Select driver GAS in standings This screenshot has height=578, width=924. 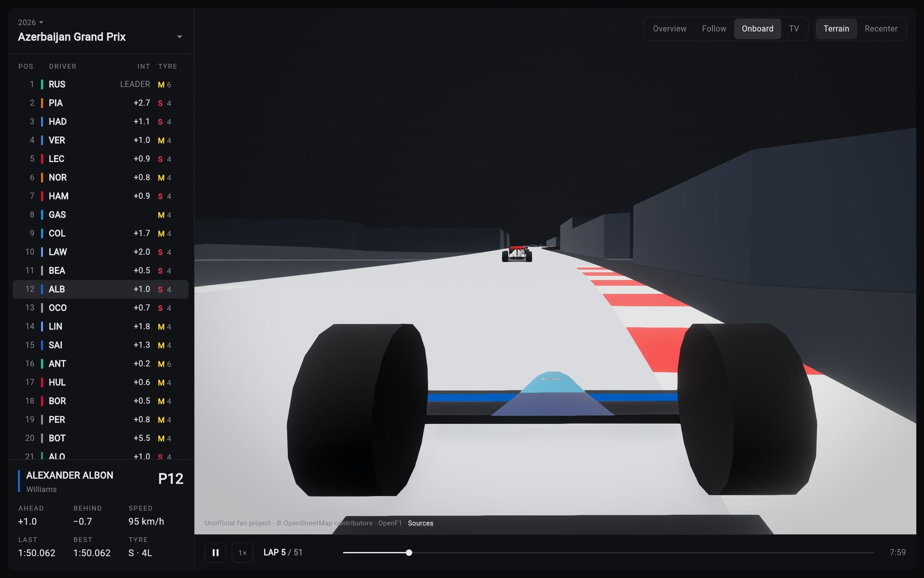click(100, 215)
